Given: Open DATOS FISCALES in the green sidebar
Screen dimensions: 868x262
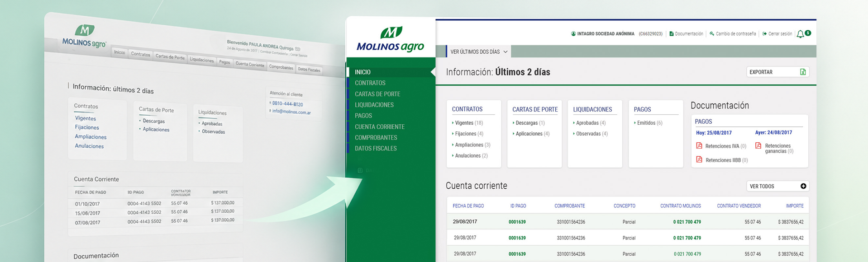Looking at the screenshot, I should tap(376, 149).
